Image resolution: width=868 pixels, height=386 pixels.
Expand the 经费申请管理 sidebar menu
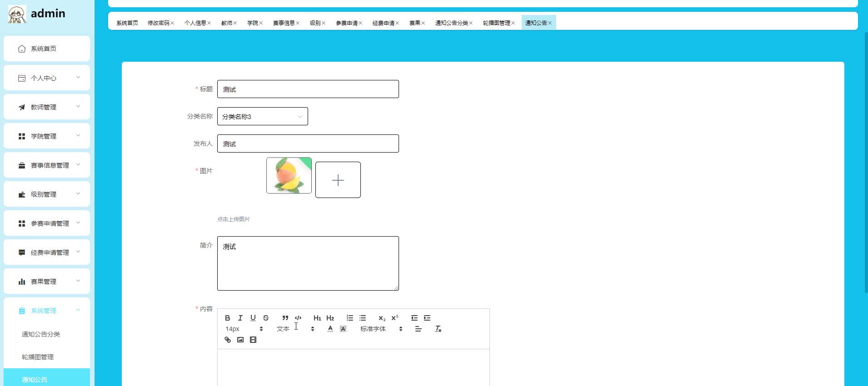point(47,252)
